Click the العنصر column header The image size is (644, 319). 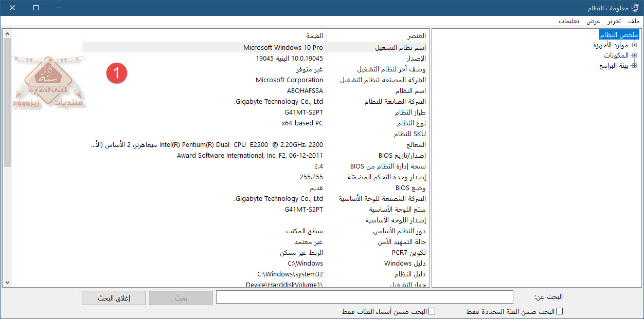click(x=377, y=35)
